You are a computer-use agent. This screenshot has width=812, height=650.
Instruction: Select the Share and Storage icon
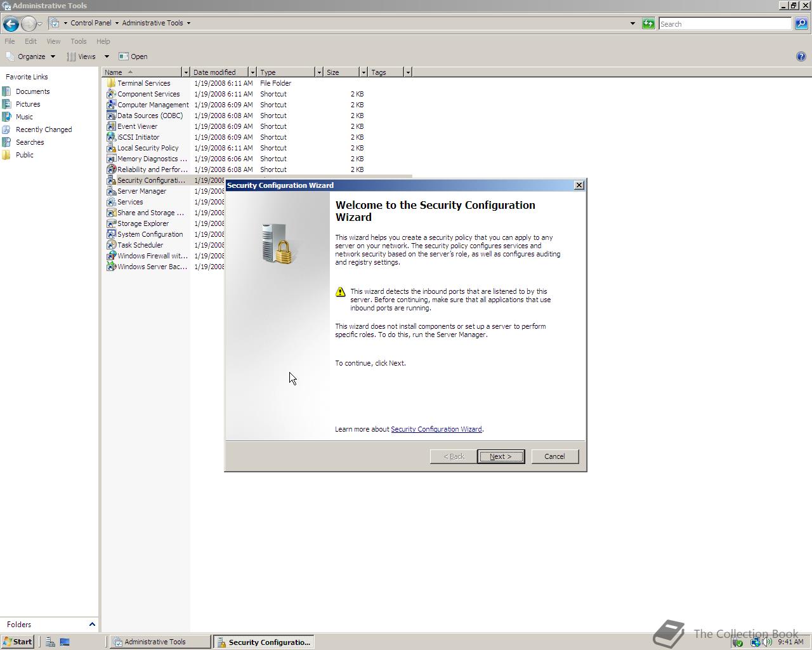tap(111, 213)
